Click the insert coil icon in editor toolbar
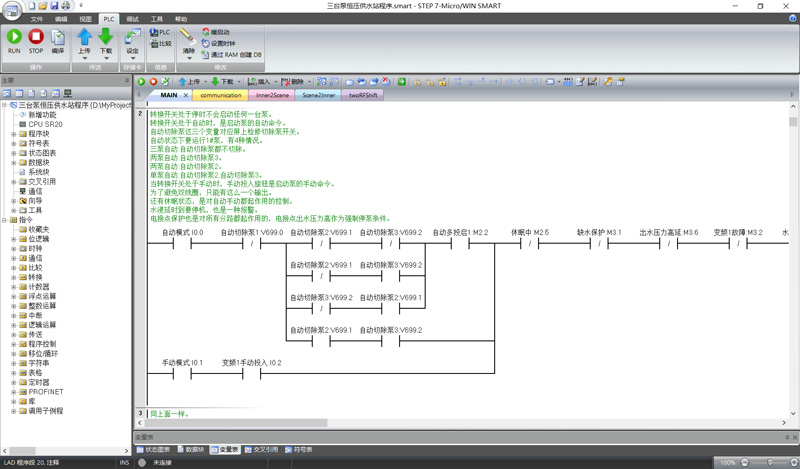Image resolution: width=800 pixels, height=469 pixels. click(522, 82)
